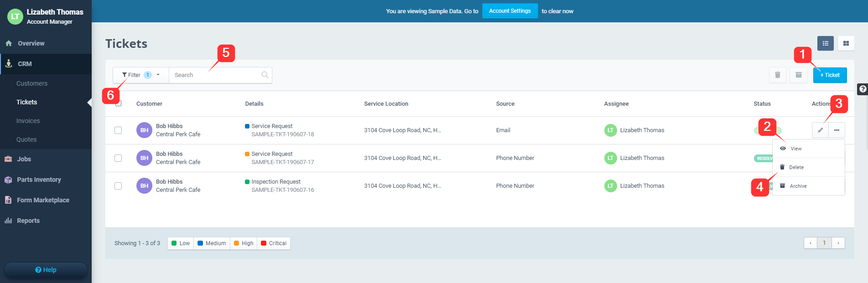
Task: Edit first ticket with pencil icon
Action: click(820, 130)
